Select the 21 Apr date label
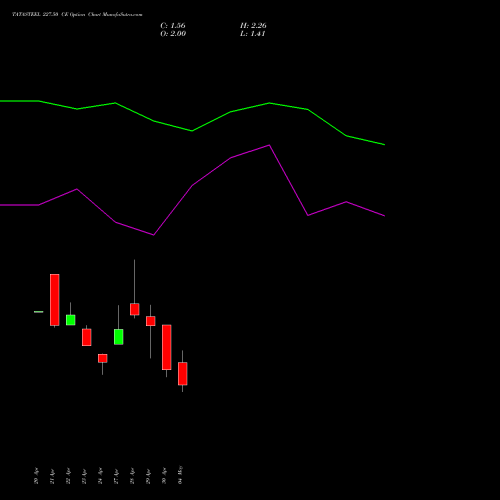Screen dimensions: 500x500 [52, 476]
